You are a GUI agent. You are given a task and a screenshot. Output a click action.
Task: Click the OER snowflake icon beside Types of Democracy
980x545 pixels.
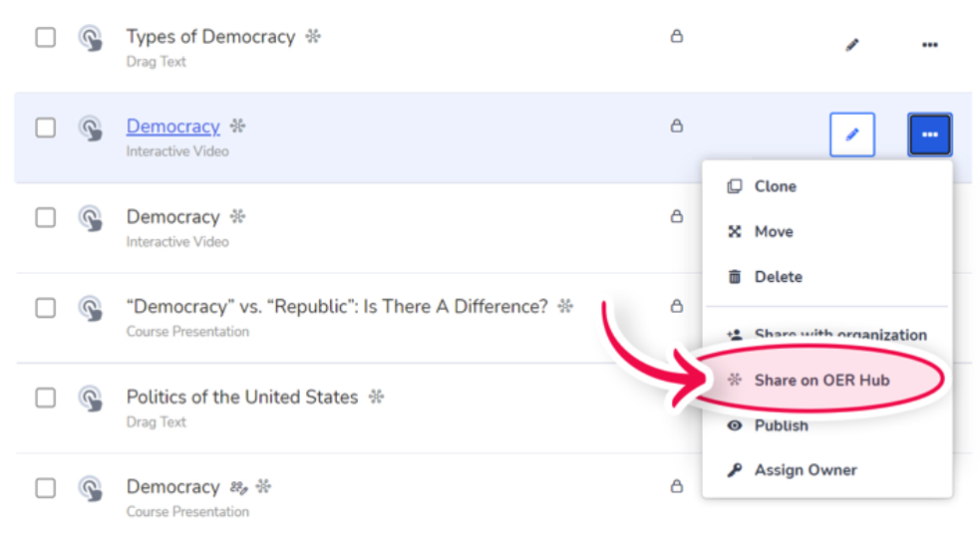coord(313,37)
